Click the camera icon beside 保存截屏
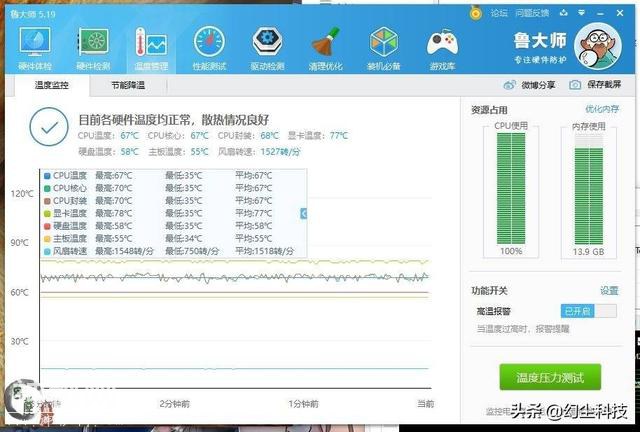640x432 pixels. click(575, 85)
